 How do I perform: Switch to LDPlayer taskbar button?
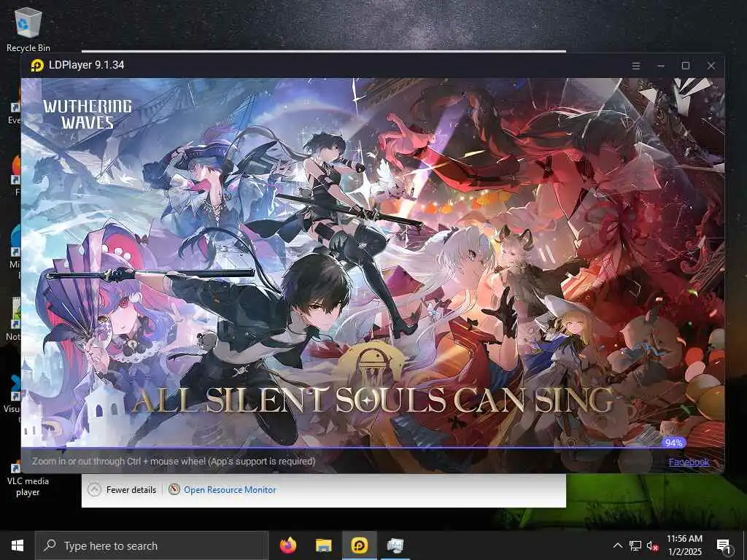pos(359,545)
